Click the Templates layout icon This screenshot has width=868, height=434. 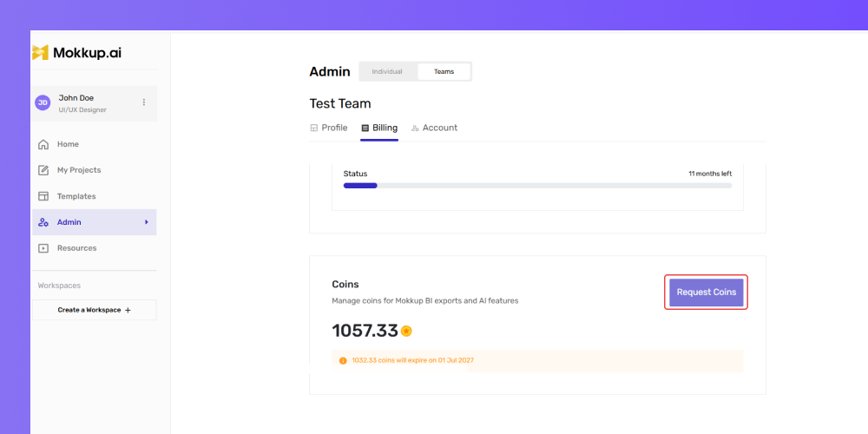click(43, 196)
